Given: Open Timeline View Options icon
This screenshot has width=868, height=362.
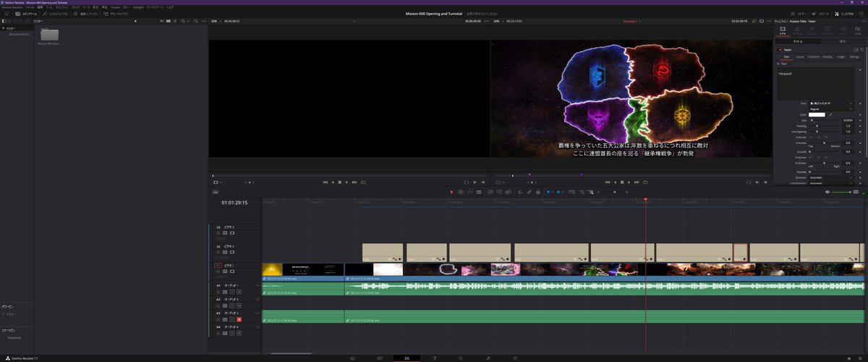Looking at the screenshot, I should click(x=215, y=192).
